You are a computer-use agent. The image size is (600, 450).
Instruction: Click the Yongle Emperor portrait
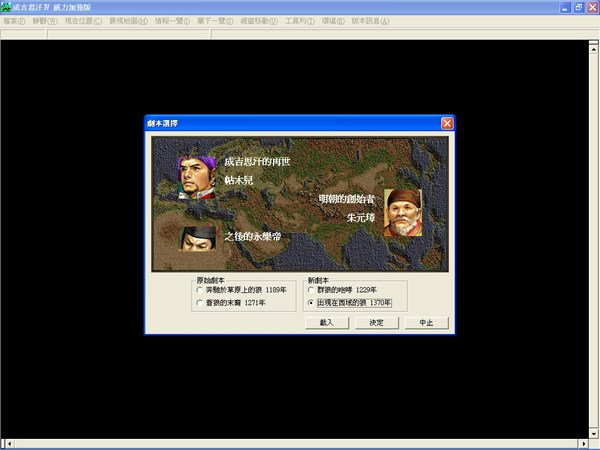point(197,239)
